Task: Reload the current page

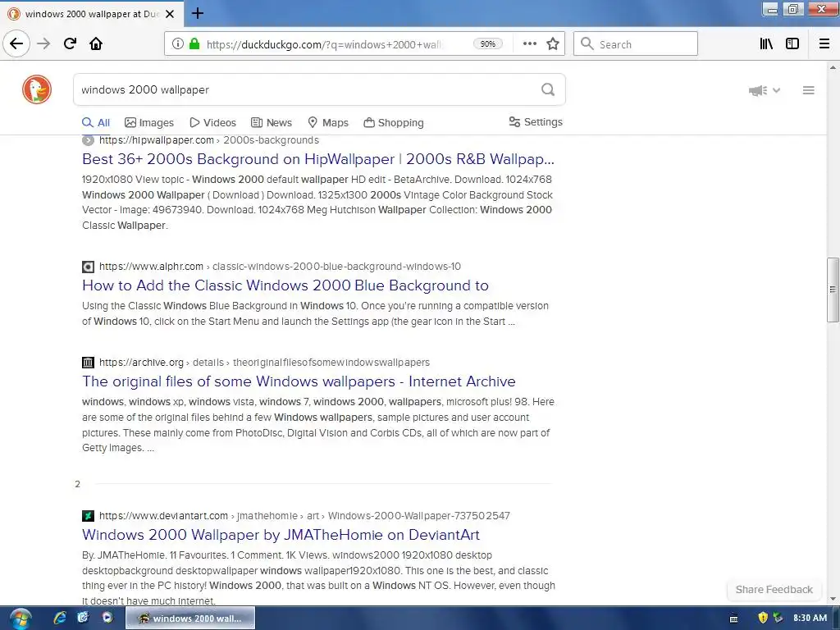Action: coord(71,43)
